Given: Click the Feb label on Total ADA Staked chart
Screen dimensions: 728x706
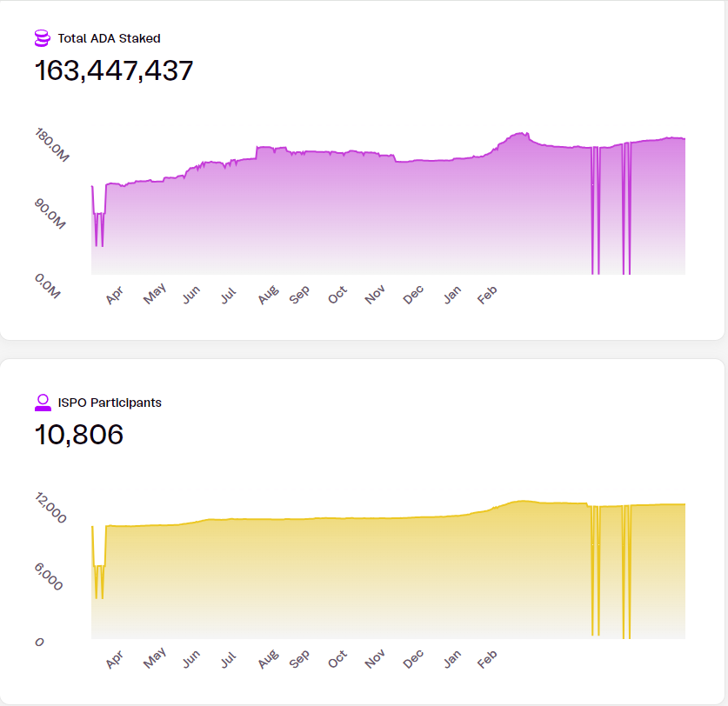Looking at the screenshot, I should [489, 296].
